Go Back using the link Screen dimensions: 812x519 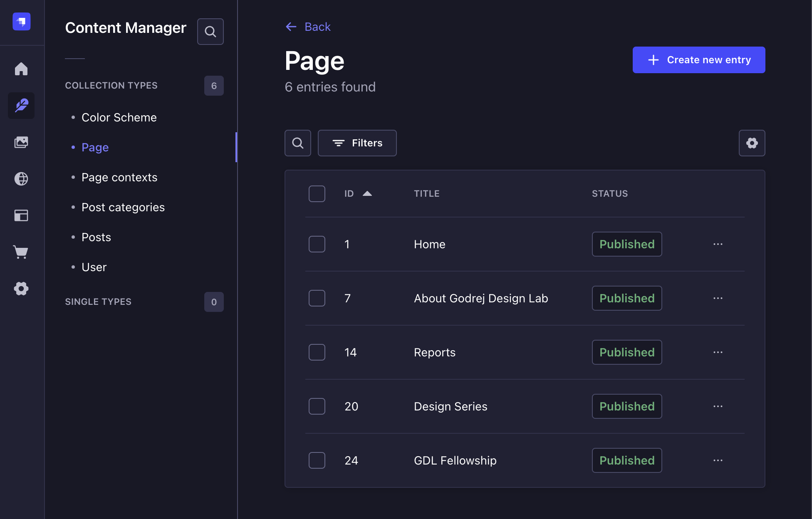pos(308,27)
